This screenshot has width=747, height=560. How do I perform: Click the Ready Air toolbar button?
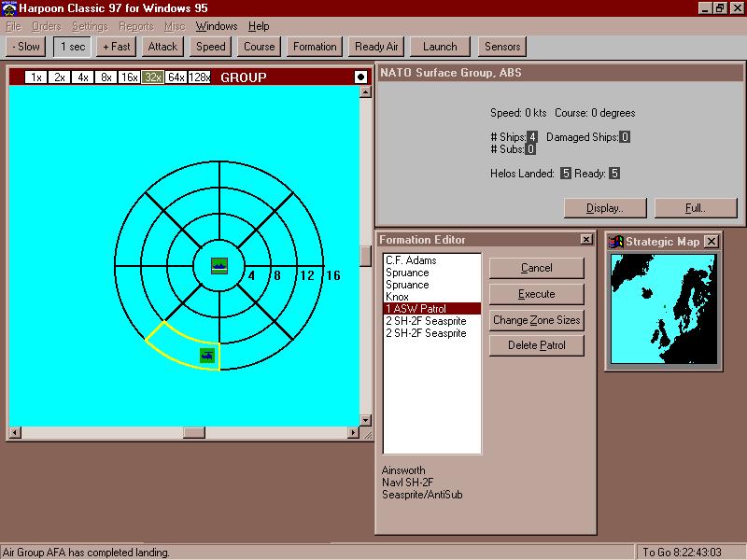click(x=376, y=47)
